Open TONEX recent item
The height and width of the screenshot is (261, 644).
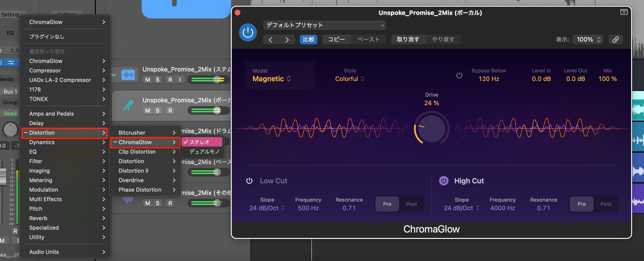65,99
